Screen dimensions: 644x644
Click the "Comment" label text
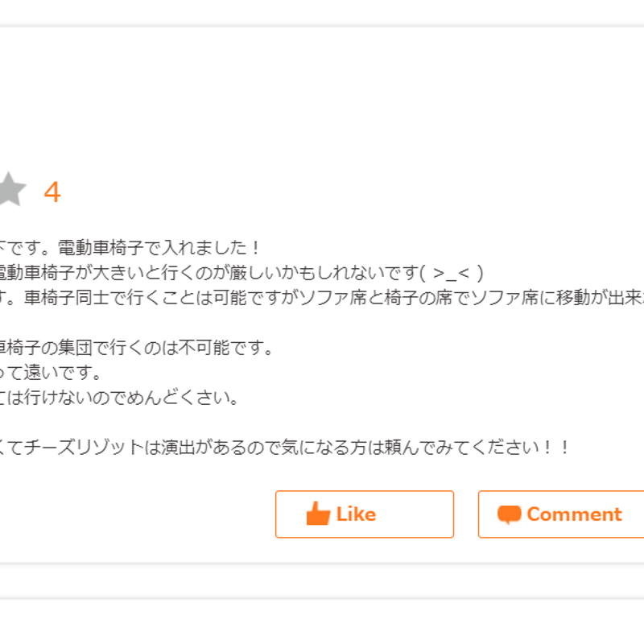tap(574, 514)
